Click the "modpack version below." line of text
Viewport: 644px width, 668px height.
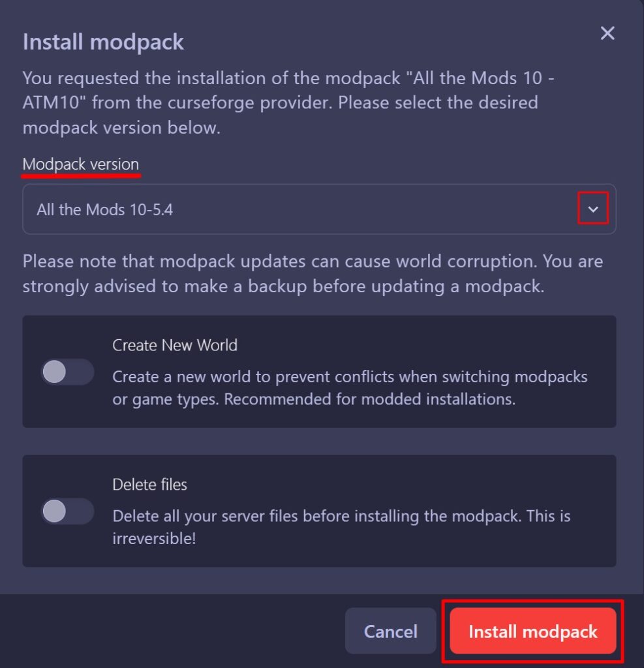pos(121,127)
